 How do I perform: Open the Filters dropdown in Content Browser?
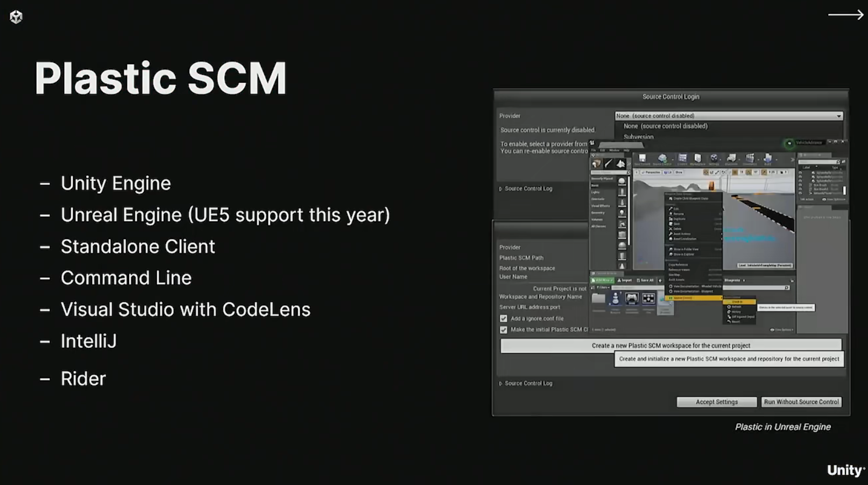(603, 287)
